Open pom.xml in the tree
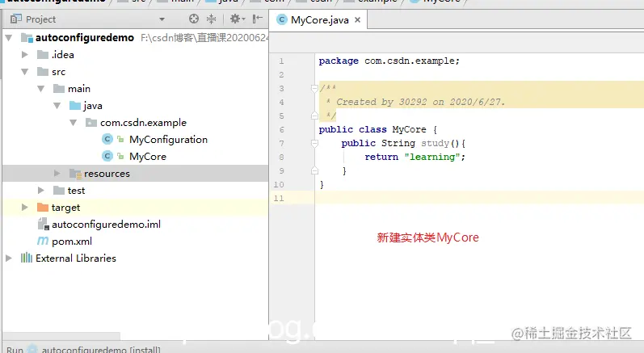644x353 pixels. (x=72, y=242)
